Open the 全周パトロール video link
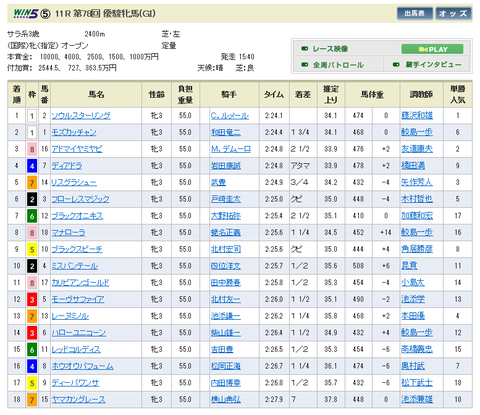480x415 pixels. [x=338, y=65]
